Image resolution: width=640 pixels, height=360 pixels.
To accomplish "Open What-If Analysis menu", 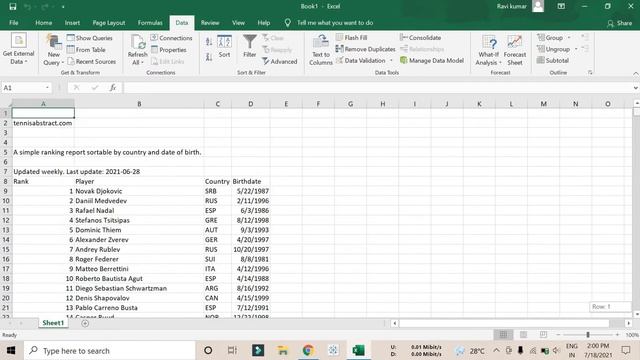I will (488, 50).
